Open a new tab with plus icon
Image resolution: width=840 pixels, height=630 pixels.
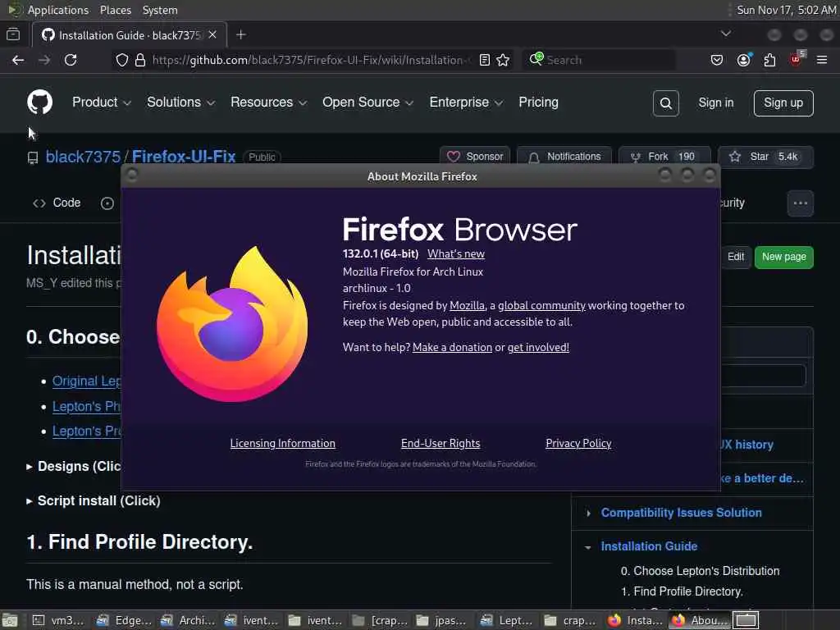(241, 34)
